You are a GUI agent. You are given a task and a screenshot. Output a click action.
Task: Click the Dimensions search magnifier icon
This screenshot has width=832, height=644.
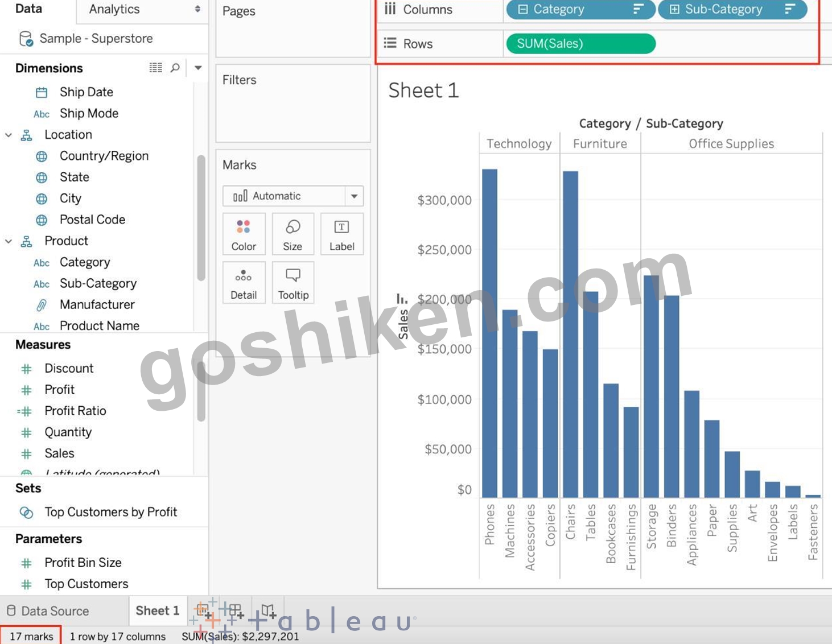click(175, 68)
